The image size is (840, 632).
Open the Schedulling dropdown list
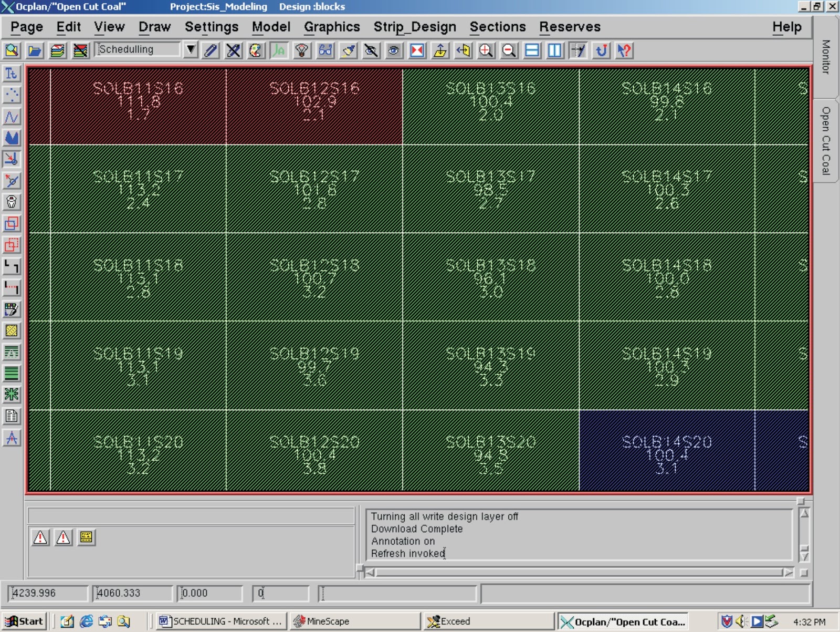click(x=190, y=50)
